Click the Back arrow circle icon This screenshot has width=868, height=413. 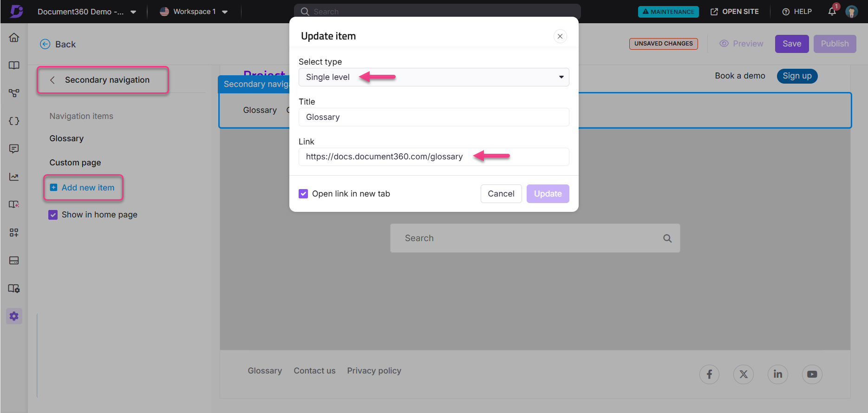(45, 44)
